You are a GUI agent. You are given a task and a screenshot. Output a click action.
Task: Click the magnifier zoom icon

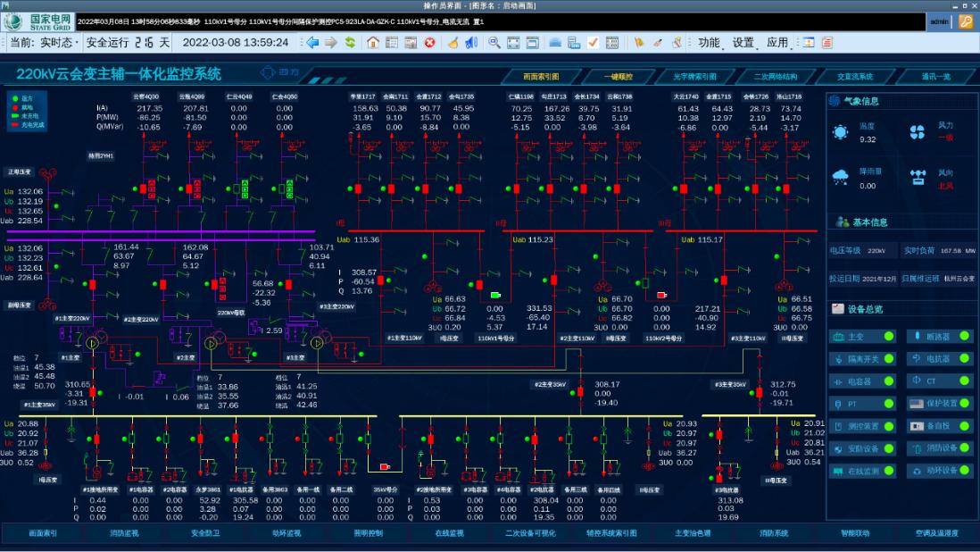(x=494, y=42)
